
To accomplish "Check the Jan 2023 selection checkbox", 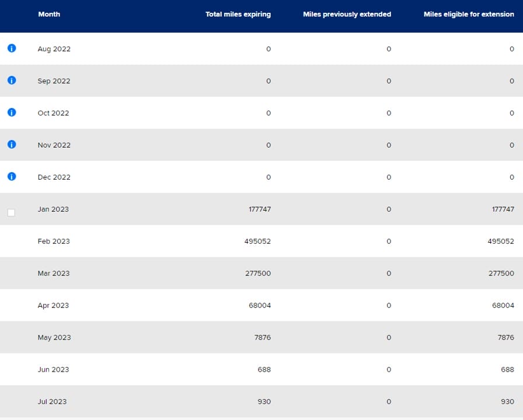I will 11,212.
